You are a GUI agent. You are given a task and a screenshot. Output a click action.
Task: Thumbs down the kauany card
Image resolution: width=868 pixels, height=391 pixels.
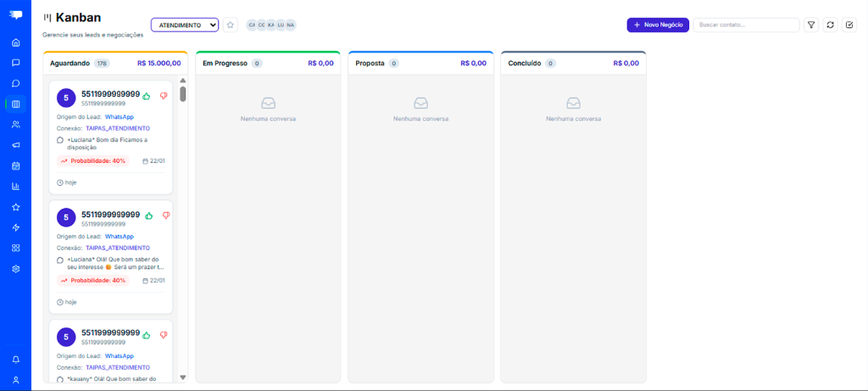coord(164,335)
